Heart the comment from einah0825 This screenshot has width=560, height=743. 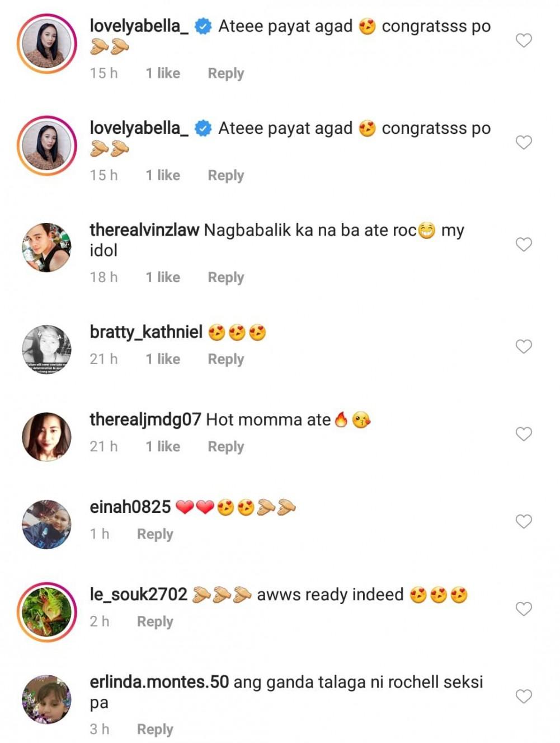pyautogui.click(x=523, y=521)
